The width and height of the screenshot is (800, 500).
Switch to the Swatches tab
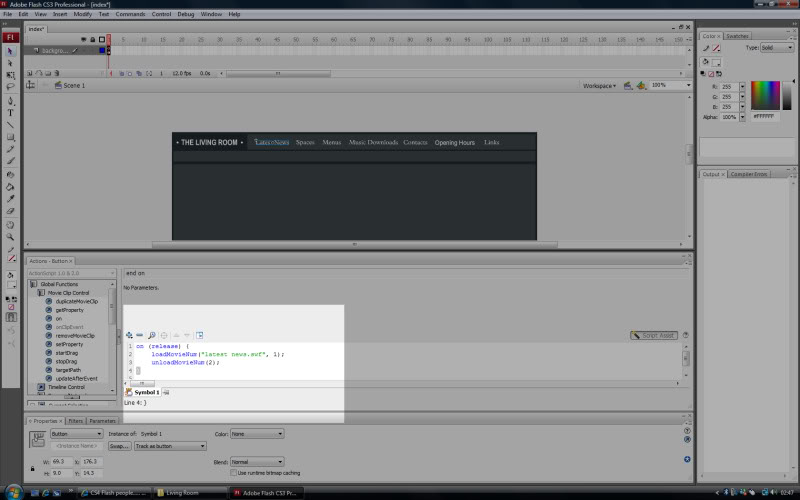point(737,36)
